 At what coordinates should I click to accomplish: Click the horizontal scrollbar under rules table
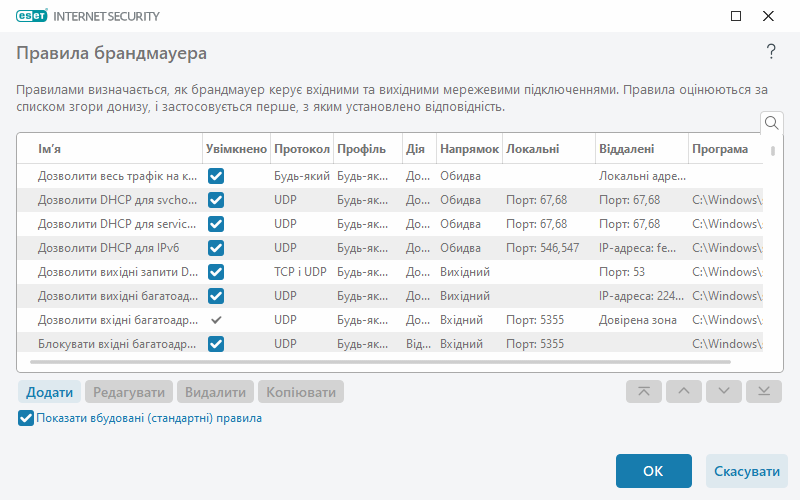click(x=381, y=362)
